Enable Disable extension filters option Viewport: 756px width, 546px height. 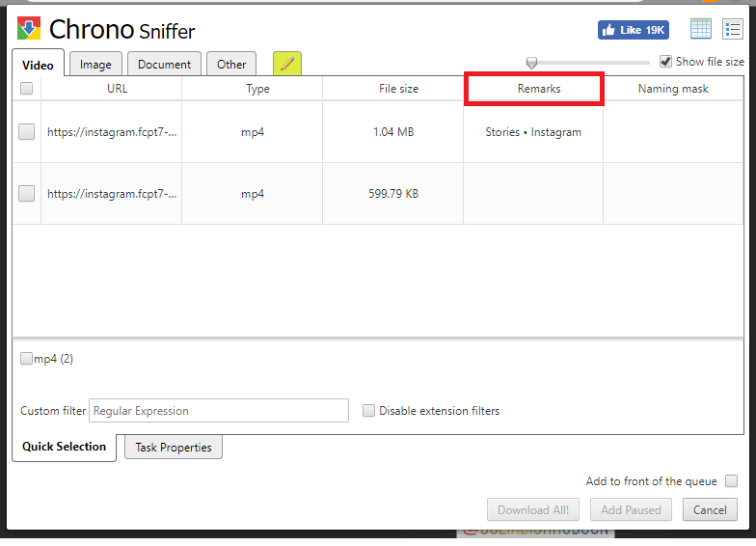(368, 411)
